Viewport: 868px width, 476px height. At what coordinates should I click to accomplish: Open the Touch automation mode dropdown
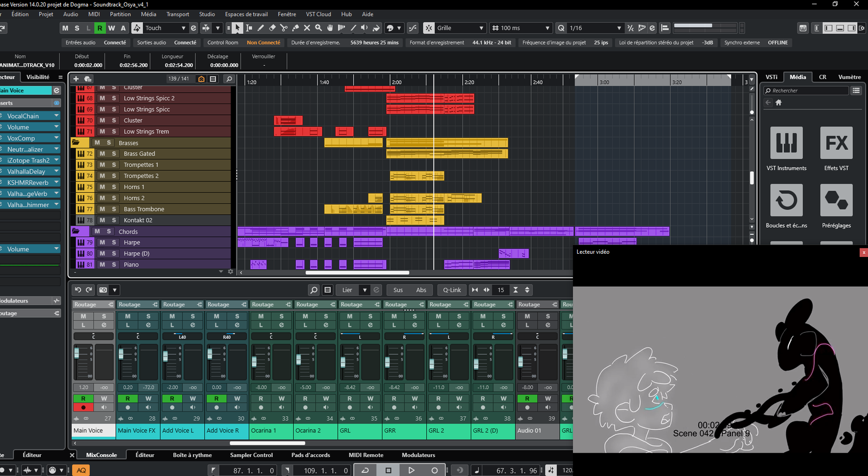(183, 28)
